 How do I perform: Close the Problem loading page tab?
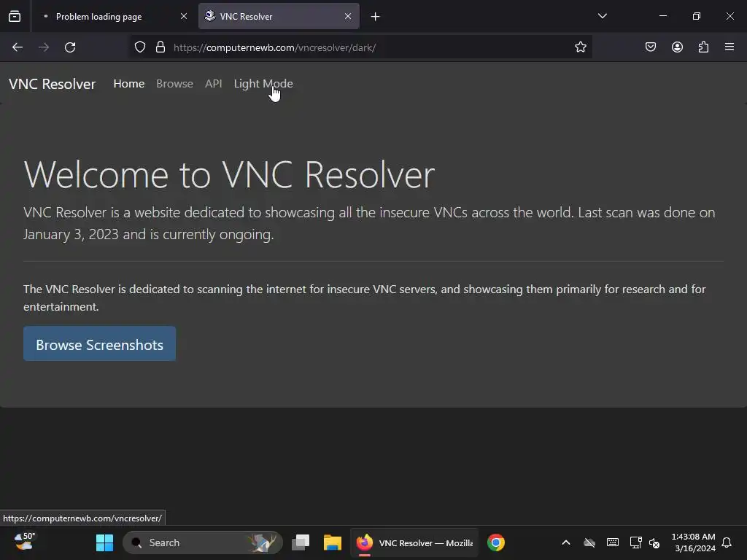[x=183, y=17]
